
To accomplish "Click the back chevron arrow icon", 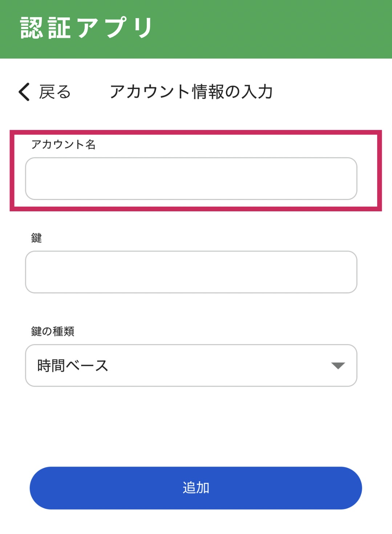I will point(24,92).
